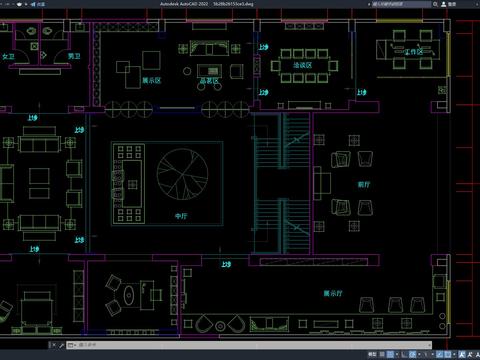Toggle drawing grid display in status bar

[382, 354]
